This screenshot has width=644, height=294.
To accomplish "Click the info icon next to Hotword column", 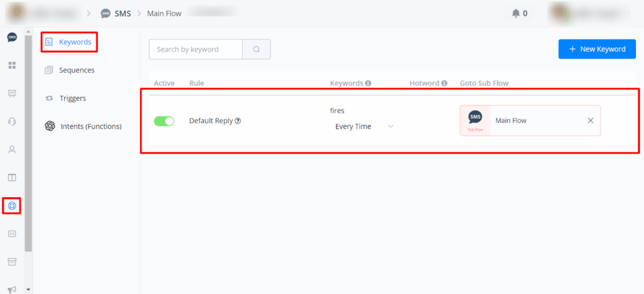I will coord(444,83).
